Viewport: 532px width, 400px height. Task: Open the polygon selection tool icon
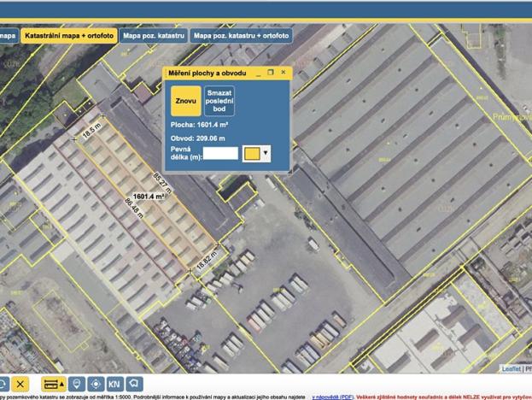point(134,384)
